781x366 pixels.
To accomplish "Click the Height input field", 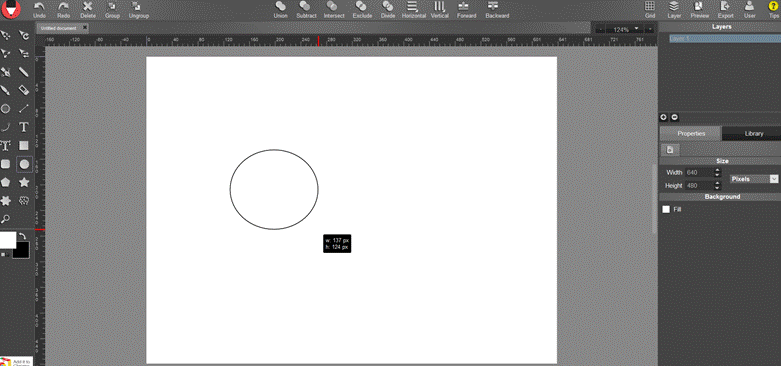I will pyautogui.click(x=699, y=185).
